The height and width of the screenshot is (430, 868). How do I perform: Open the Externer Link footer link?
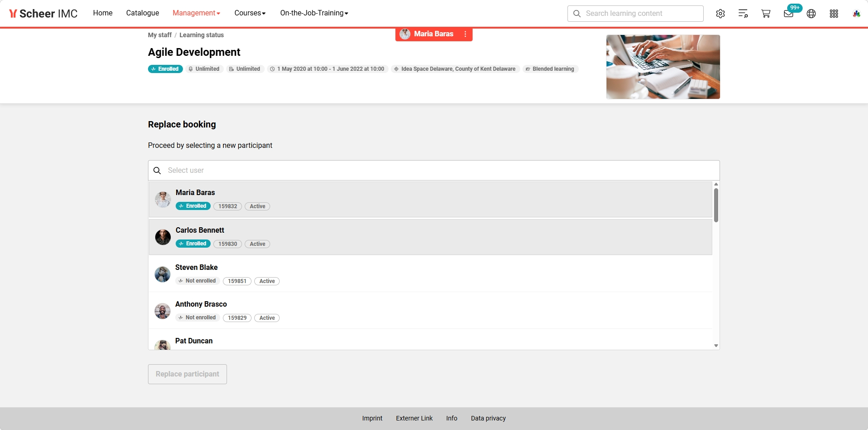coord(414,418)
